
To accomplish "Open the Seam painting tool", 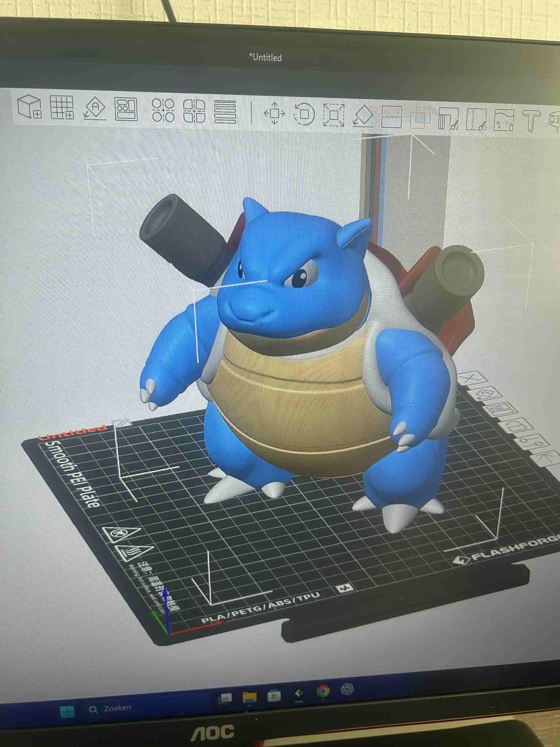I will pyautogui.click(x=477, y=119).
